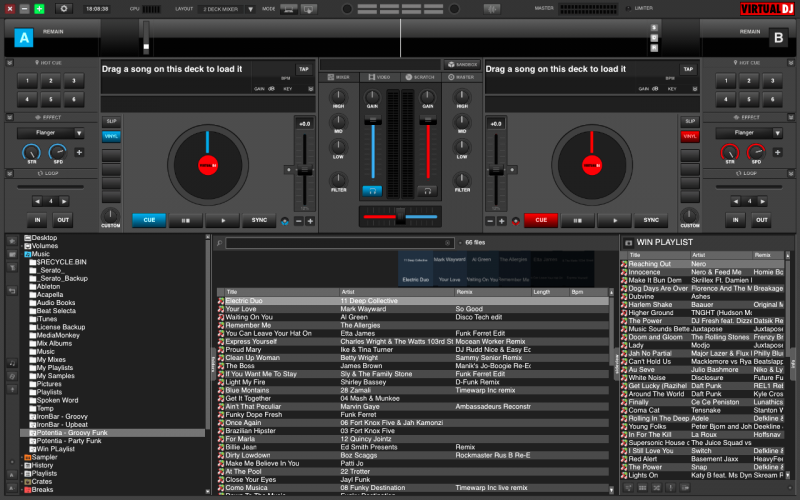Click the deck A keylock icon next to SYNC
The image size is (800, 500).
285,221
